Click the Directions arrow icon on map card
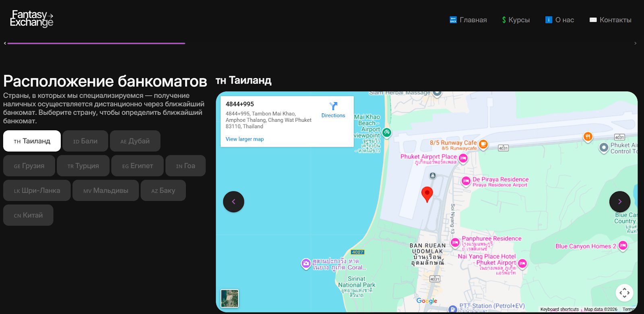Image resolution: width=644 pixels, height=314 pixels. pos(333,106)
